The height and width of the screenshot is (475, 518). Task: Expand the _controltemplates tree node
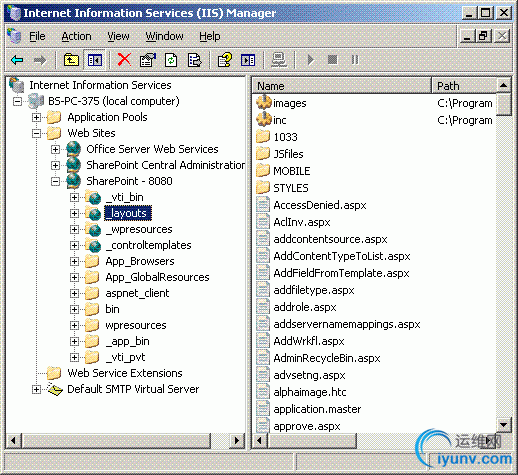[74, 245]
